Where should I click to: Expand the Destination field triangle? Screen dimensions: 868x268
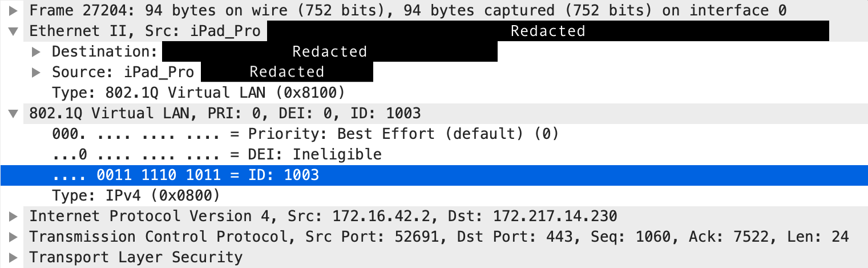(x=36, y=51)
